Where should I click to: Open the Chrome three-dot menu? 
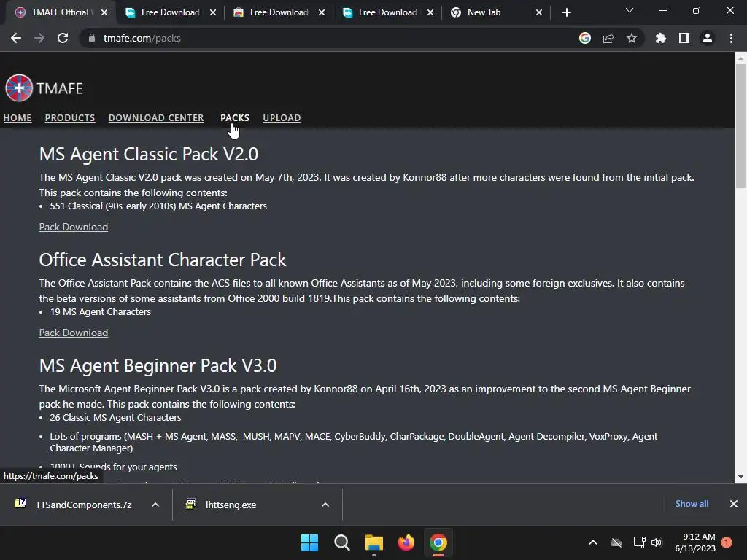(731, 38)
